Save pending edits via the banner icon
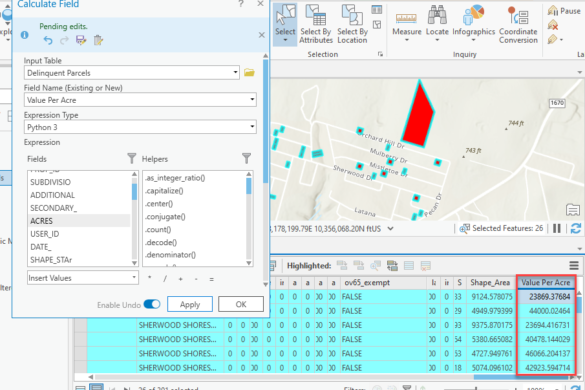 click(x=81, y=40)
